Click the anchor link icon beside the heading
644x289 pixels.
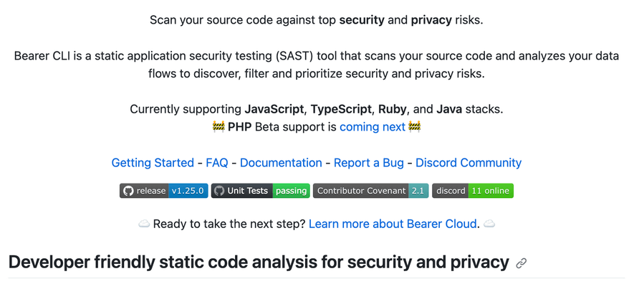pos(522,263)
